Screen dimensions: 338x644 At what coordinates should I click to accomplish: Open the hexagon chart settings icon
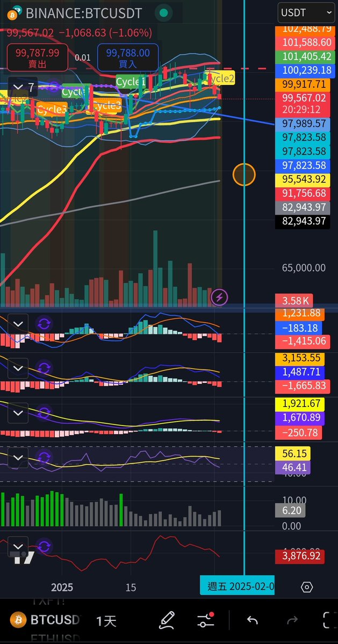pos(307,587)
